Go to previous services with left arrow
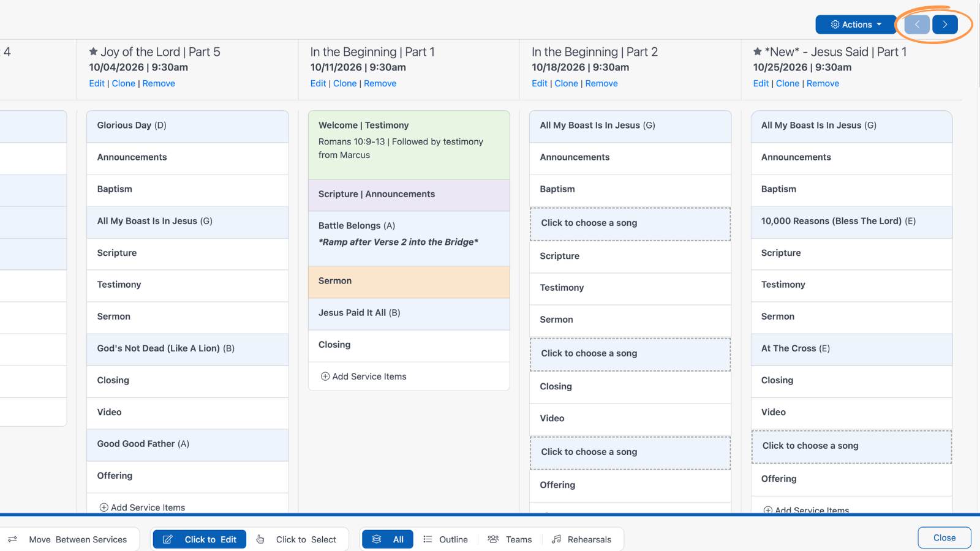 coord(917,24)
